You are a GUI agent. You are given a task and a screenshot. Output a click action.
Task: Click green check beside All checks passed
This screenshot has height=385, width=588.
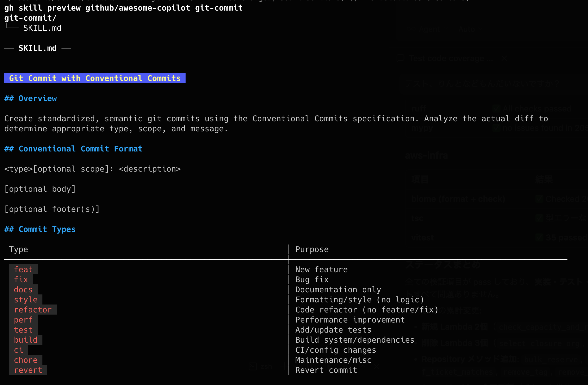[x=496, y=109]
